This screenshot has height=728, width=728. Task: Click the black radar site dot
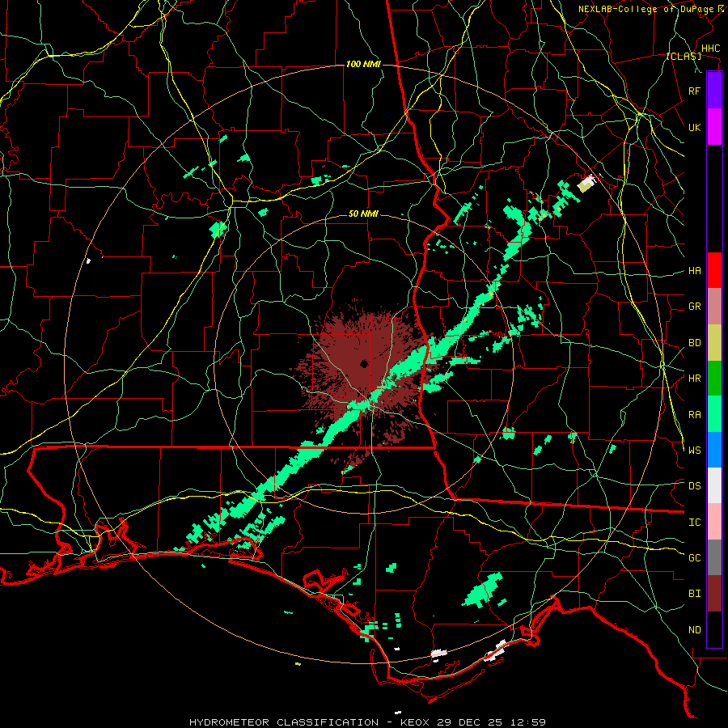click(x=364, y=363)
